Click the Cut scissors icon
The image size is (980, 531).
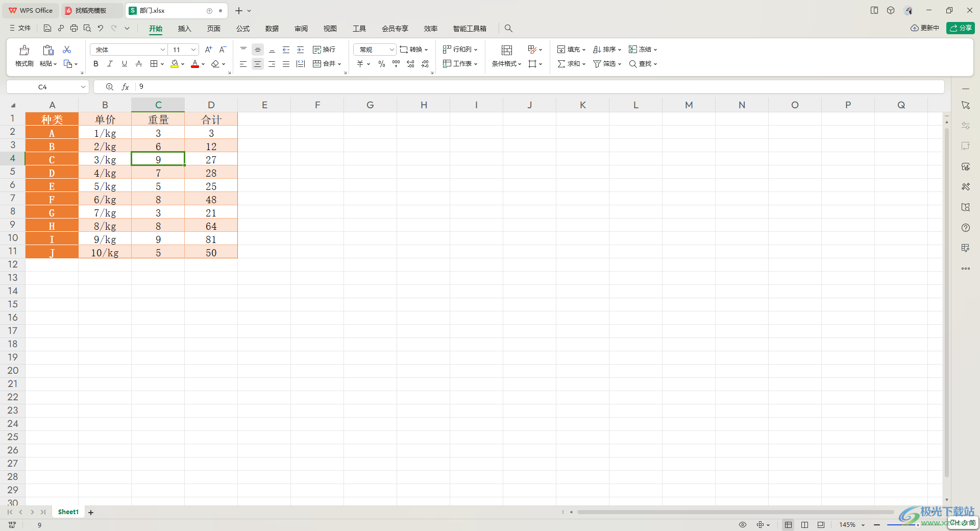(67, 50)
